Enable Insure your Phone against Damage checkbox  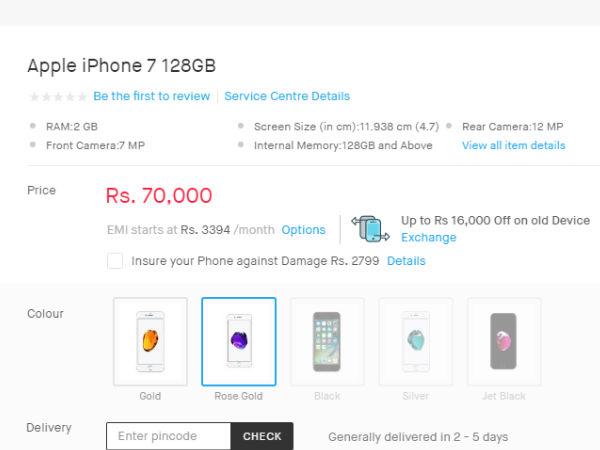click(115, 261)
